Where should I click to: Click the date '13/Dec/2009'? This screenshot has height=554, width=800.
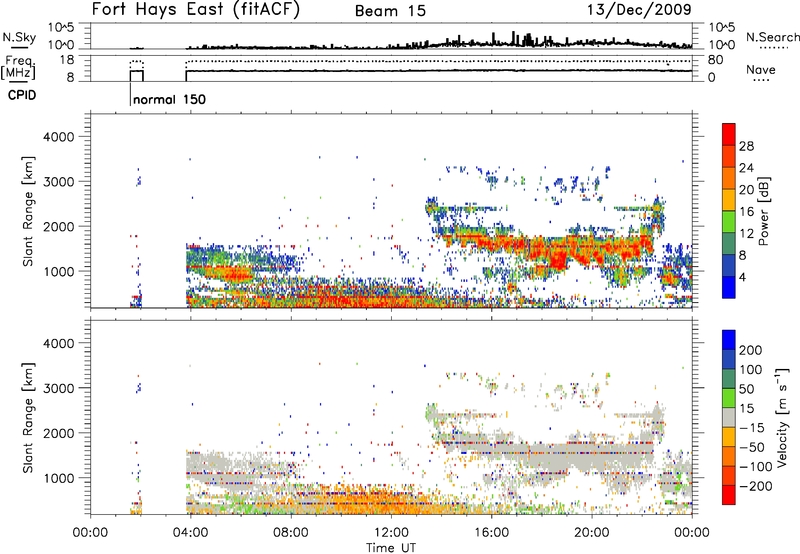click(x=639, y=10)
